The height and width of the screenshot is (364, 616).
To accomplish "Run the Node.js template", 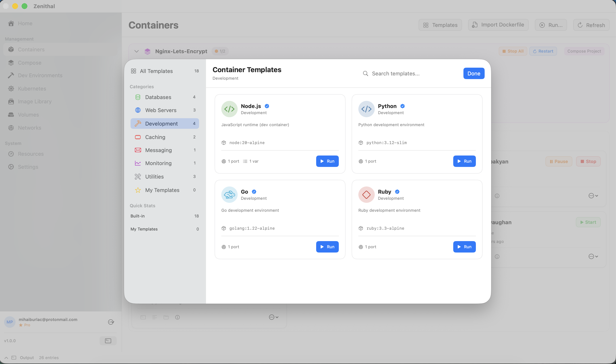I will (327, 161).
